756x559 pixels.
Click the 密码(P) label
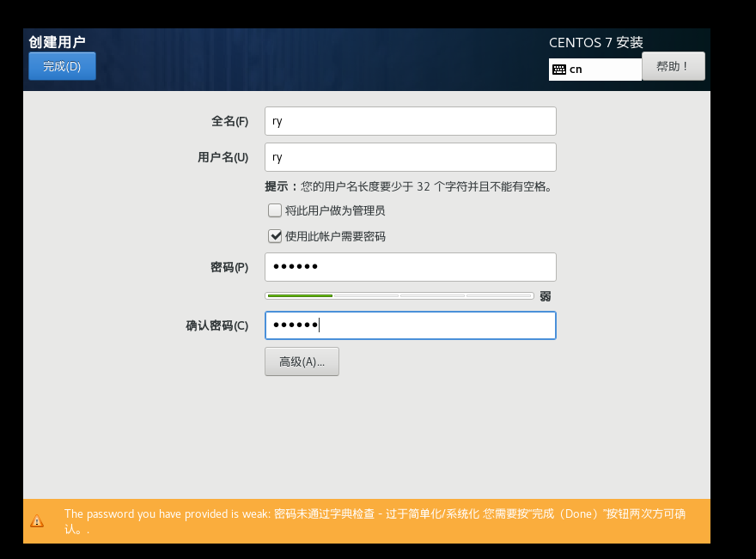click(229, 267)
